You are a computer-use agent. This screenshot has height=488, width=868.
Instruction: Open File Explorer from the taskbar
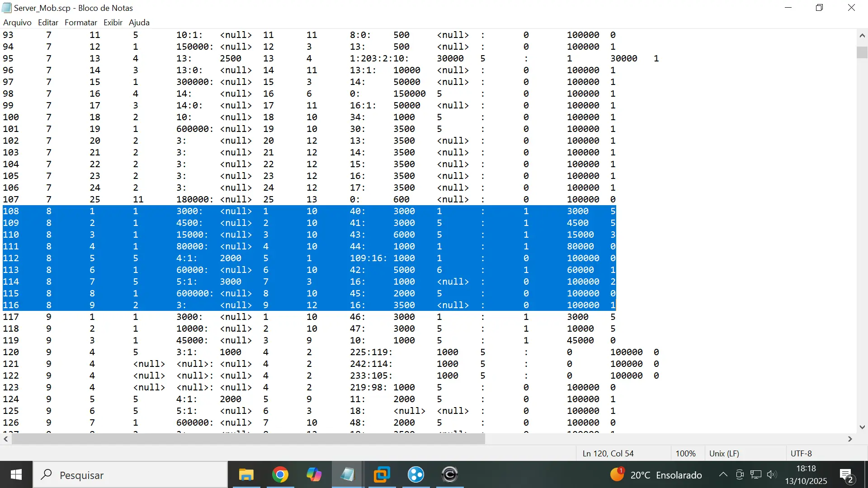point(246,474)
